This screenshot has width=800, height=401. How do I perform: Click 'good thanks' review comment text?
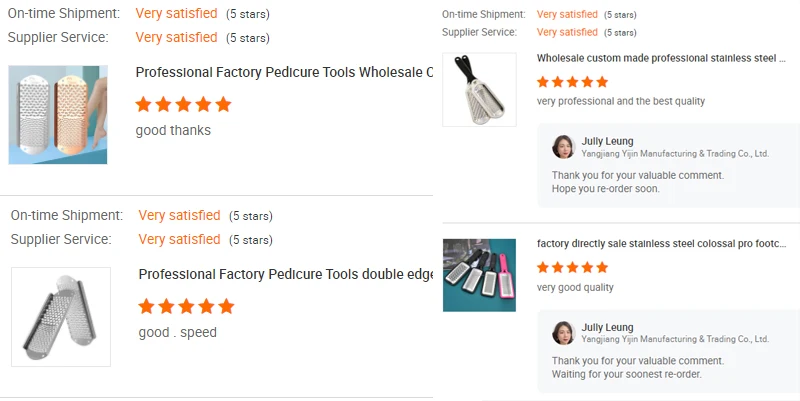pyautogui.click(x=173, y=130)
